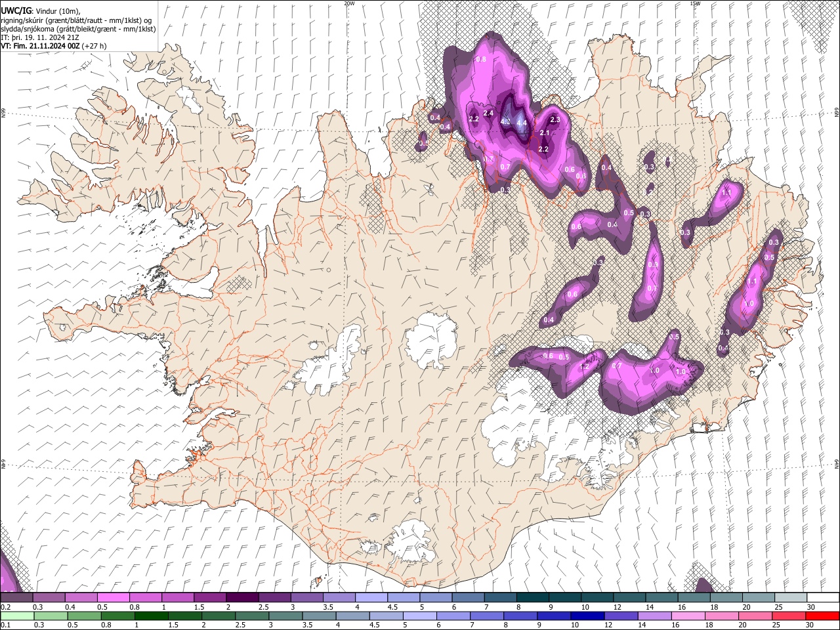Image resolution: width=840 pixels, height=630 pixels.
Task: Select the IT: þri. 19. 11. 2024 21Z line
Action: [x=41, y=37]
